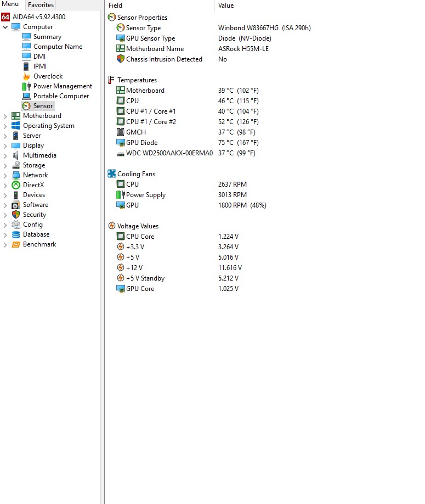Click the Benchmark icon

point(16,244)
